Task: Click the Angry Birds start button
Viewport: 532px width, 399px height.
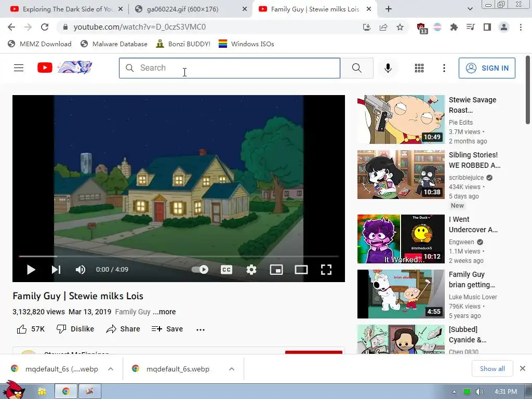Action: (x=14, y=390)
